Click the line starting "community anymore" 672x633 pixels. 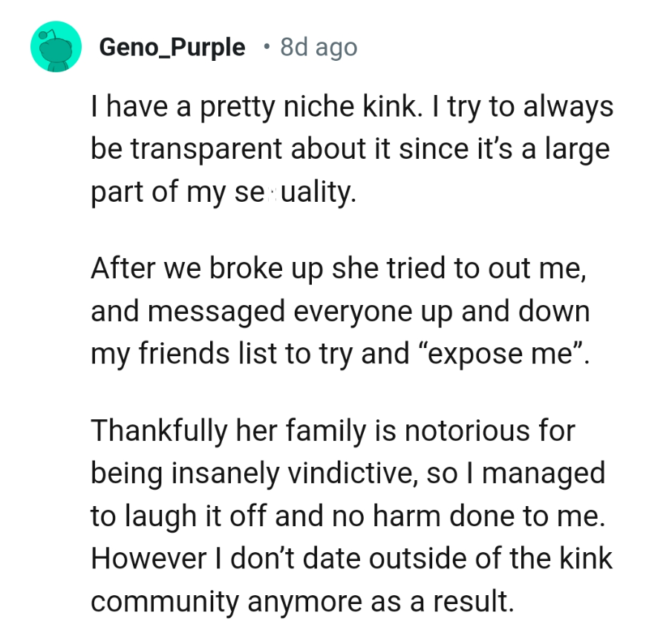click(x=301, y=602)
